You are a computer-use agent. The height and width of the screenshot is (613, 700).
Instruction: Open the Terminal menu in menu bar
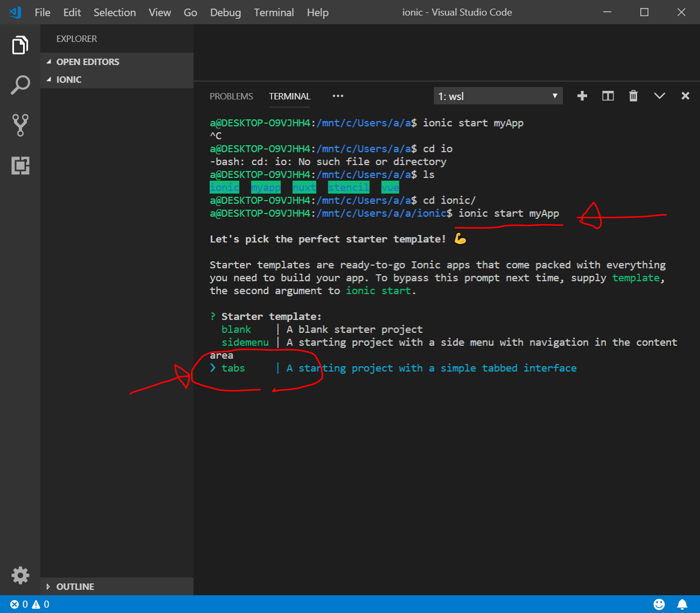click(x=274, y=12)
